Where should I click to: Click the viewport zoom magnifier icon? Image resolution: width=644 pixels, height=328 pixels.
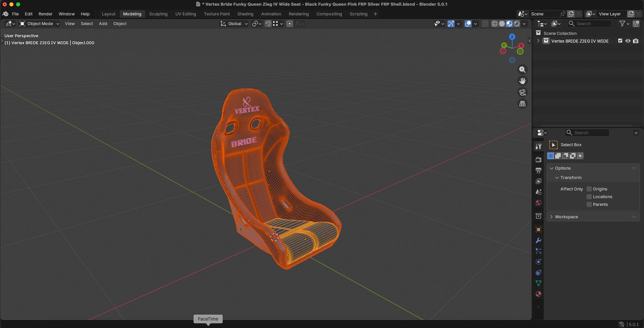coord(522,69)
